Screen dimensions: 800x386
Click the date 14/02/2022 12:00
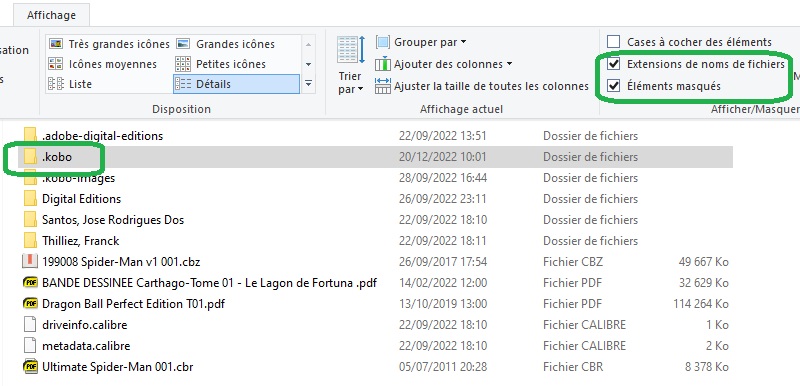click(x=443, y=282)
